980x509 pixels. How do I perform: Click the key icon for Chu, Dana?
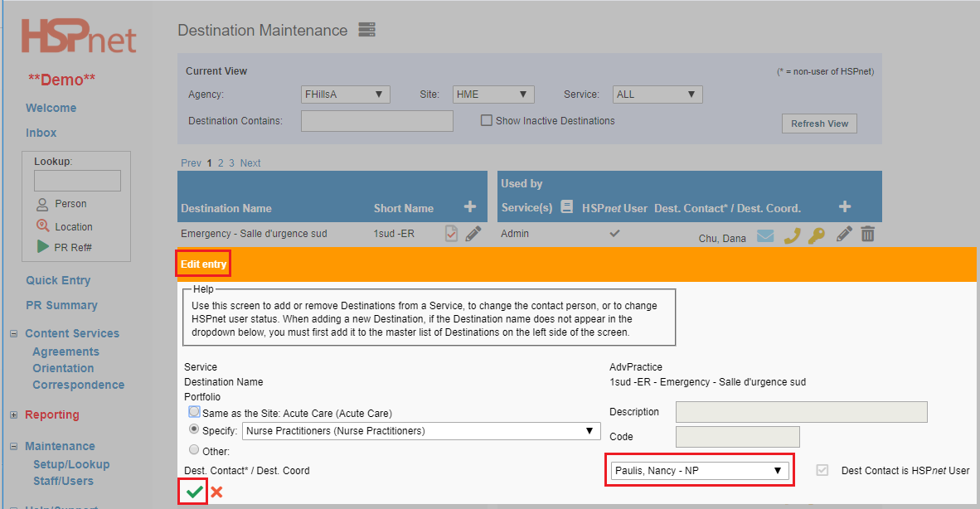816,235
